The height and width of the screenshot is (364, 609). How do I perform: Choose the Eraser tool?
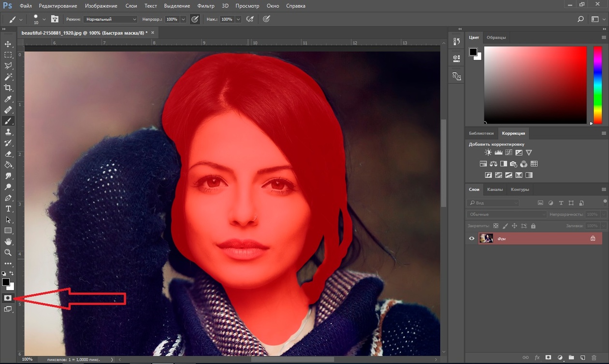8,154
